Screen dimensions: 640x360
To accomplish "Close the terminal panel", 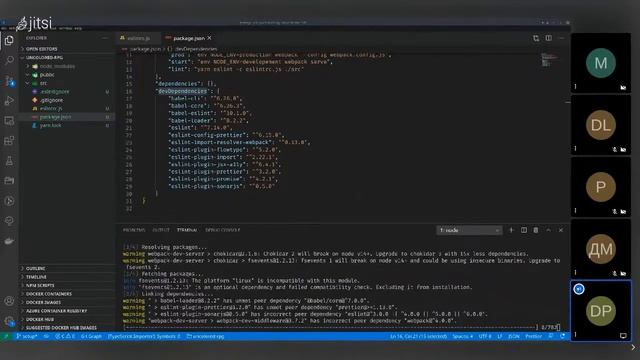I will (x=561, y=230).
